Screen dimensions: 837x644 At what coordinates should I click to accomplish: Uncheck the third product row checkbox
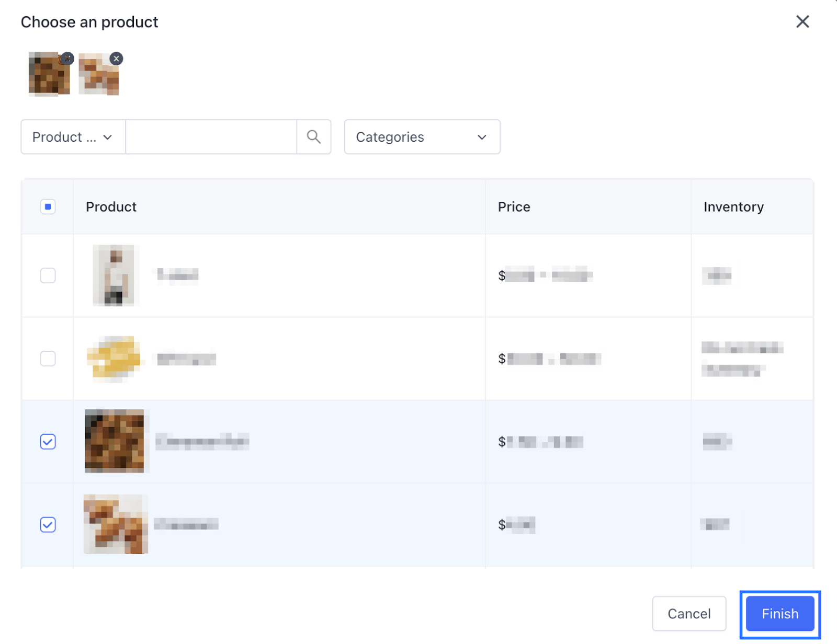tap(48, 442)
